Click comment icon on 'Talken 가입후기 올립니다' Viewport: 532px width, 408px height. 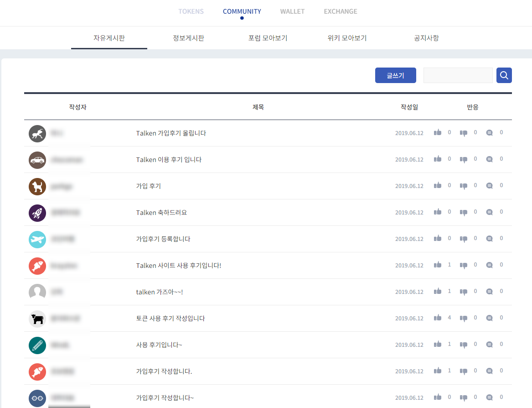coord(489,133)
